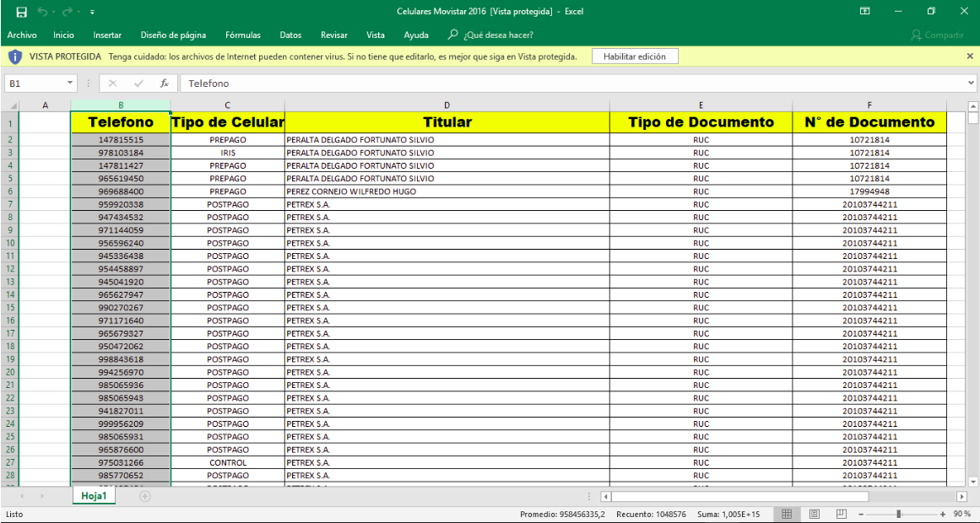Open Customize Quick Access Toolbar arrow

[x=93, y=12]
